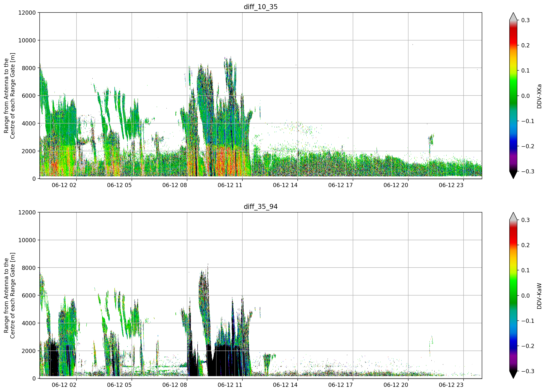Click the '0' y-tick of diff_10_35 plot

pos(34,179)
